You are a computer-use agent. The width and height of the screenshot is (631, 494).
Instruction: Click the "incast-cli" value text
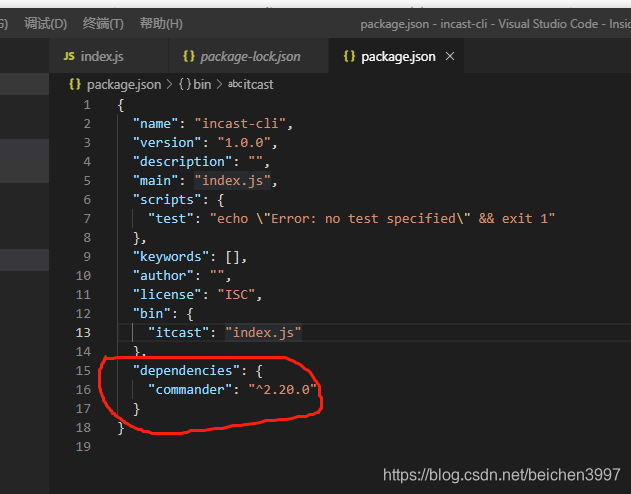[x=240, y=124]
